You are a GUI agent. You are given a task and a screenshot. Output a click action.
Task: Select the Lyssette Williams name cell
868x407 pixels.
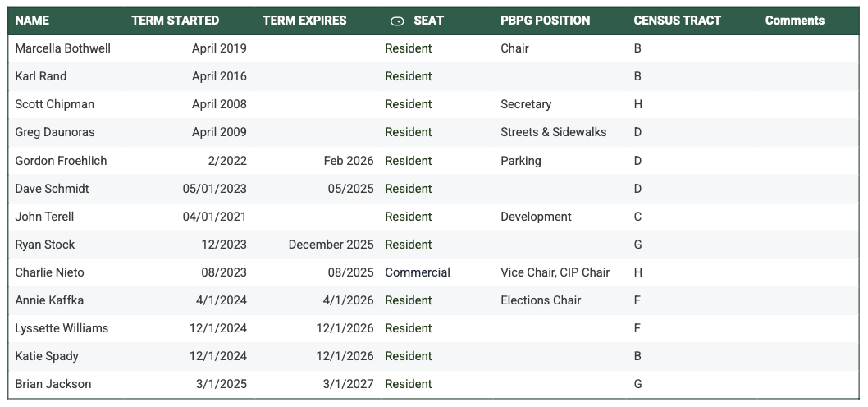[66, 328]
